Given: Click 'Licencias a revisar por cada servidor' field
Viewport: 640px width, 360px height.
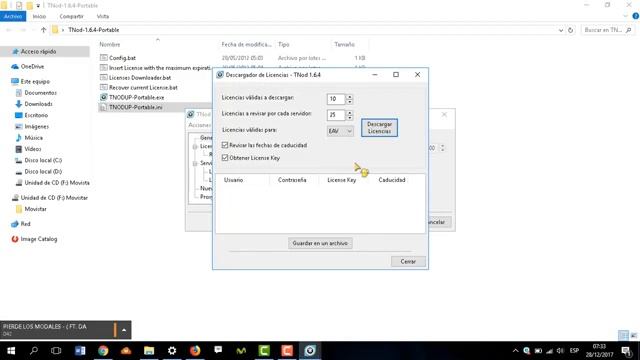Looking at the screenshot, I should tap(336, 115).
